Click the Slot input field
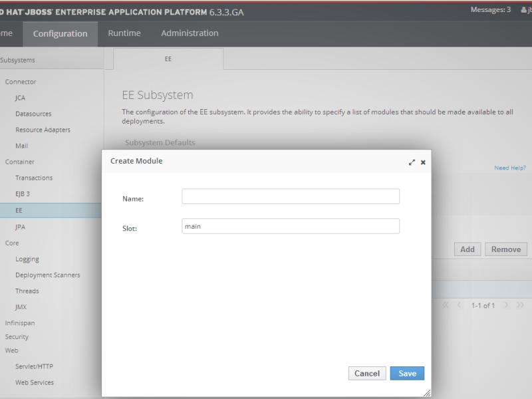Image resolution: width=532 pixels, height=399 pixels. [x=291, y=226]
